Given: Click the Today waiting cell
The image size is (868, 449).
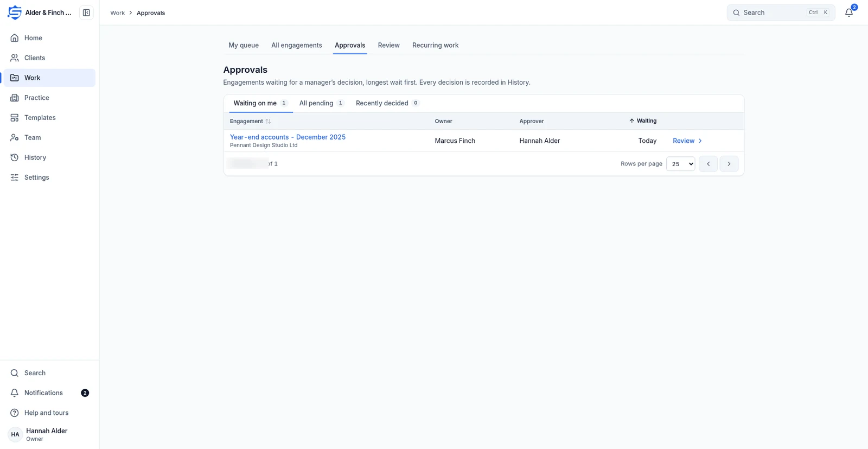Looking at the screenshot, I should point(647,141).
